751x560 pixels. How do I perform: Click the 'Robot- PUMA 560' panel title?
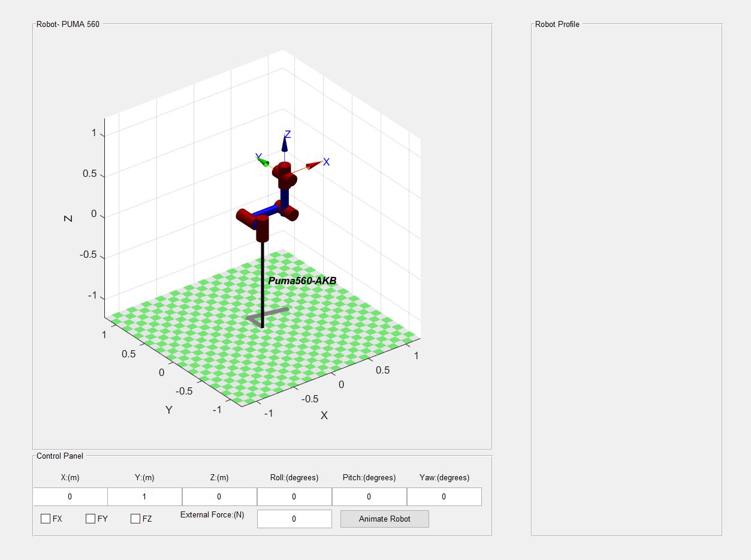click(x=68, y=25)
